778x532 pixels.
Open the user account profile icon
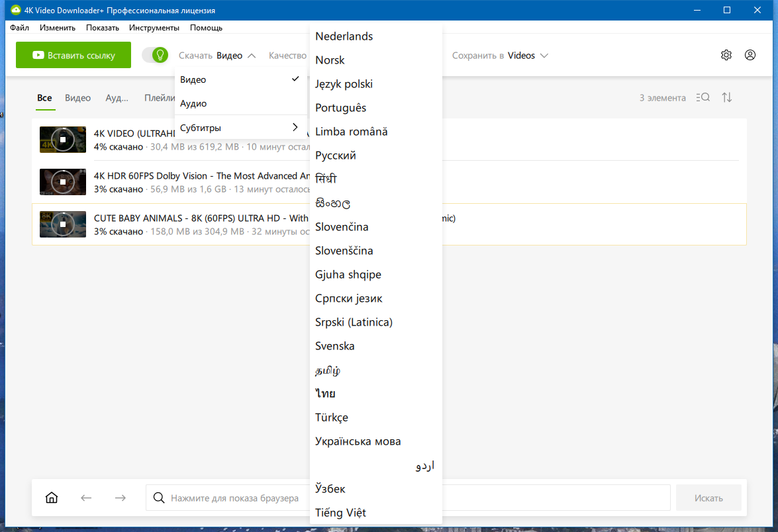(x=750, y=55)
